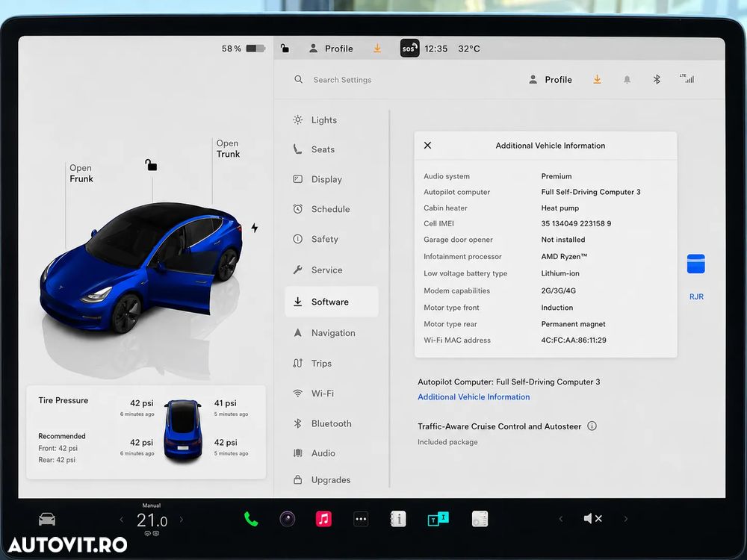Click the info icon beside Traffic-Aware Cruise Control

click(592, 426)
